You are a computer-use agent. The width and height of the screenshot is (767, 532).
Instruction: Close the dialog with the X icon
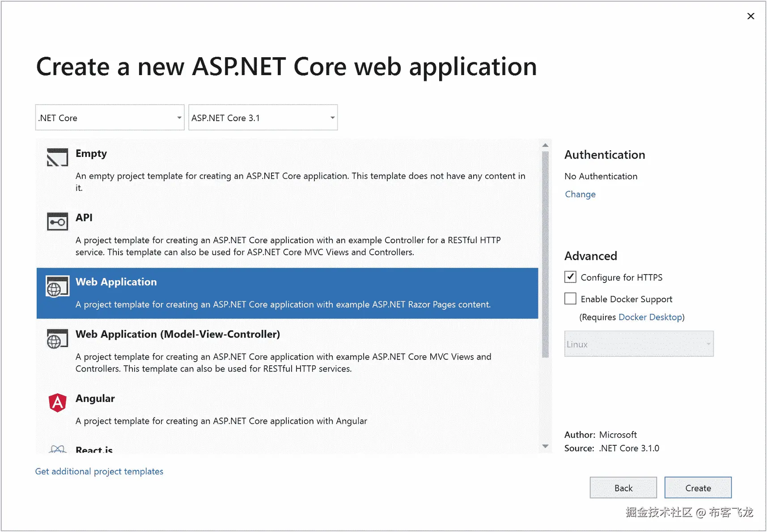pos(750,16)
